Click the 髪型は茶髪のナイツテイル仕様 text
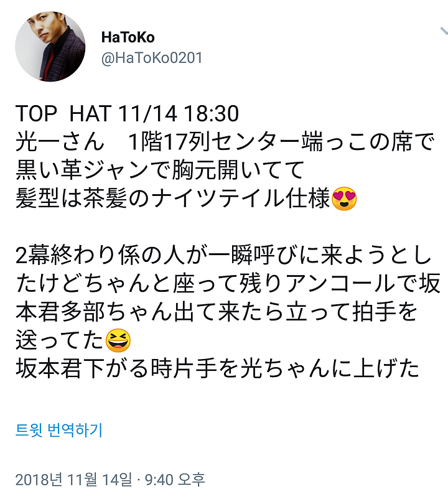 click(x=173, y=198)
